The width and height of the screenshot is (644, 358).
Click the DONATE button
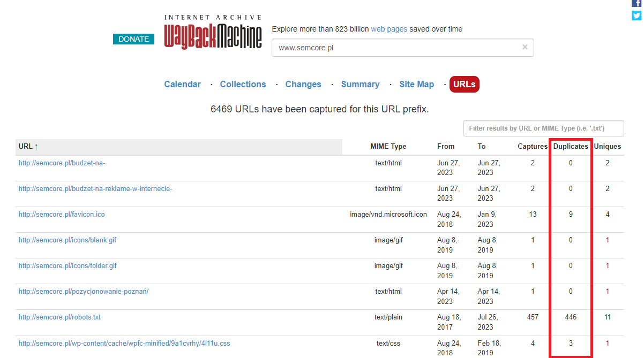[x=134, y=39]
